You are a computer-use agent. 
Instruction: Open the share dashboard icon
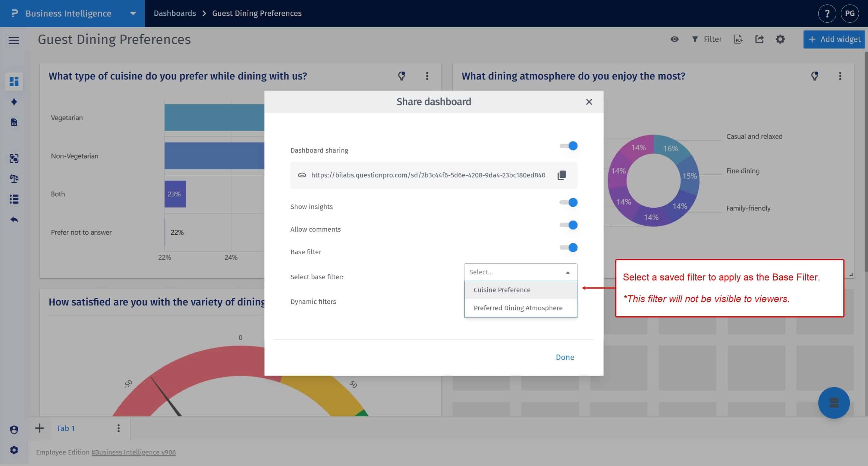tap(759, 39)
